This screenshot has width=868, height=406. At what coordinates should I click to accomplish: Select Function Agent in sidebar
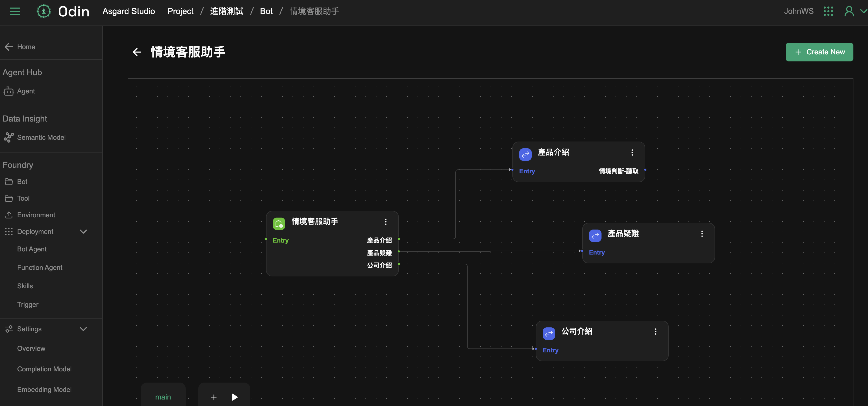point(39,267)
